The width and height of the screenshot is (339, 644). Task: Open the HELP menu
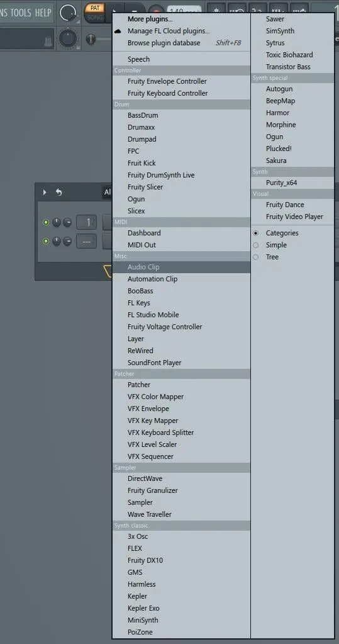tap(43, 13)
